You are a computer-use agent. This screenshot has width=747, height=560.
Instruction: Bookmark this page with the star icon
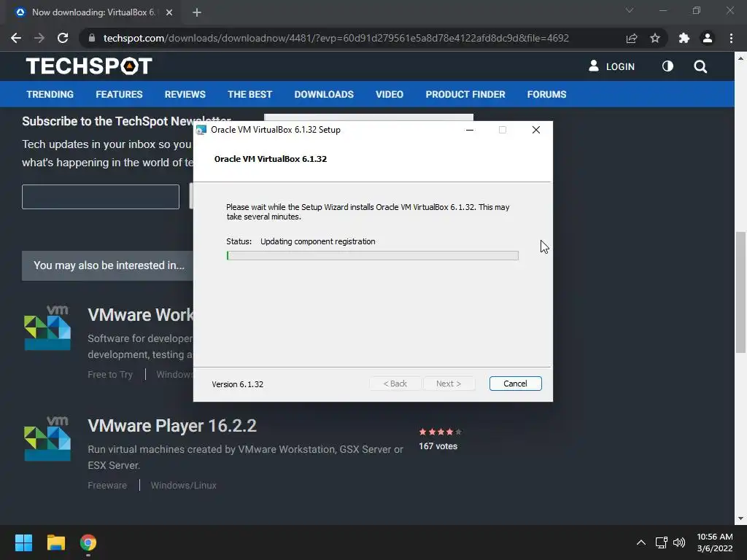[x=655, y=38]
